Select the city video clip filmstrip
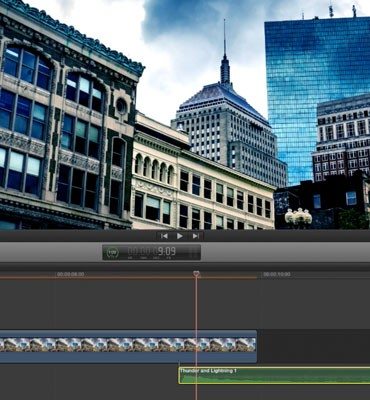 128,345
